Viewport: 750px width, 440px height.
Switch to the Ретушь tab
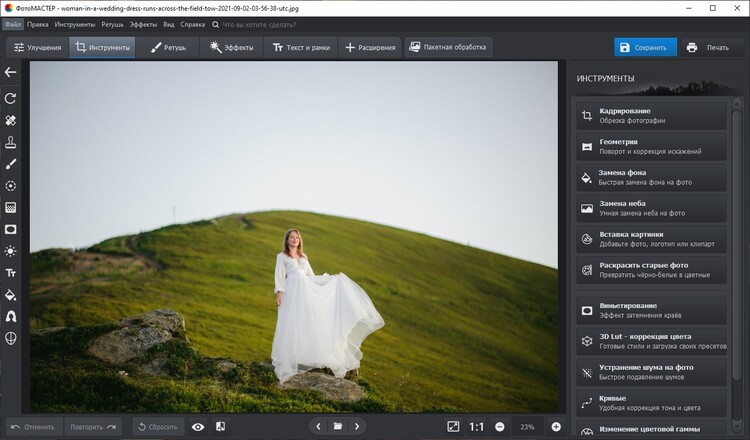point(169,47)
